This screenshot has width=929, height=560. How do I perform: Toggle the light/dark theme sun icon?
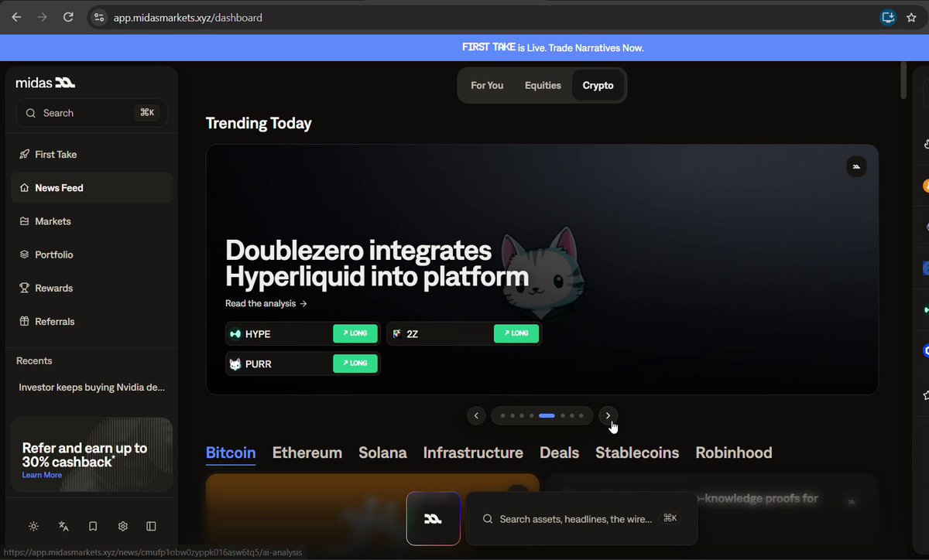pyautogui.click(x=33, y=526)
